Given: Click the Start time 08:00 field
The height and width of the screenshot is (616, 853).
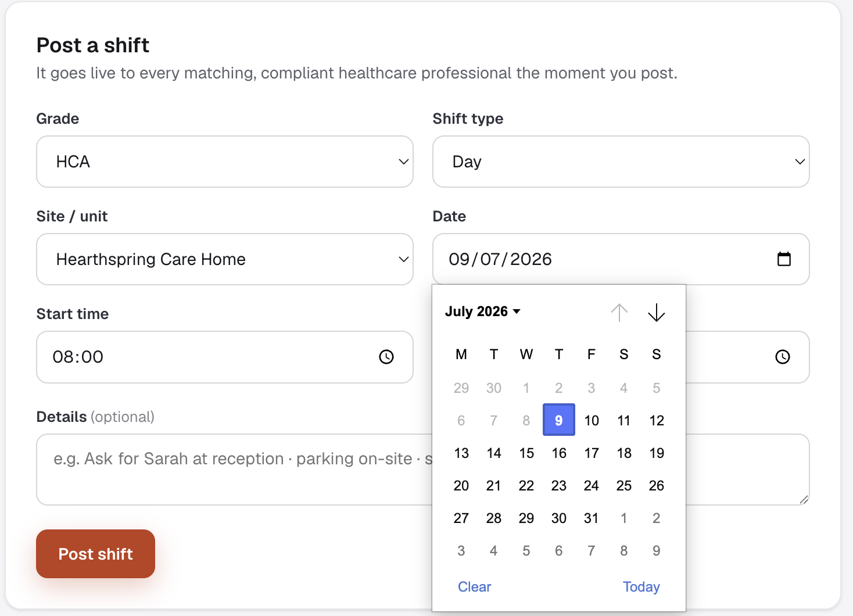Looking at the screenshot, I should pos(225,357).
